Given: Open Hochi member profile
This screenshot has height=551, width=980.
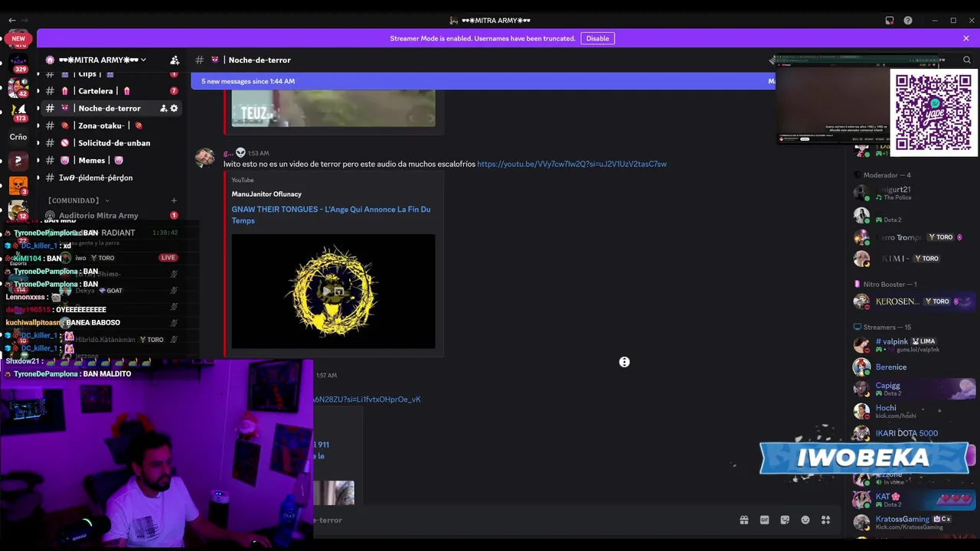Looking at the screenshot, I should point(913,411).
